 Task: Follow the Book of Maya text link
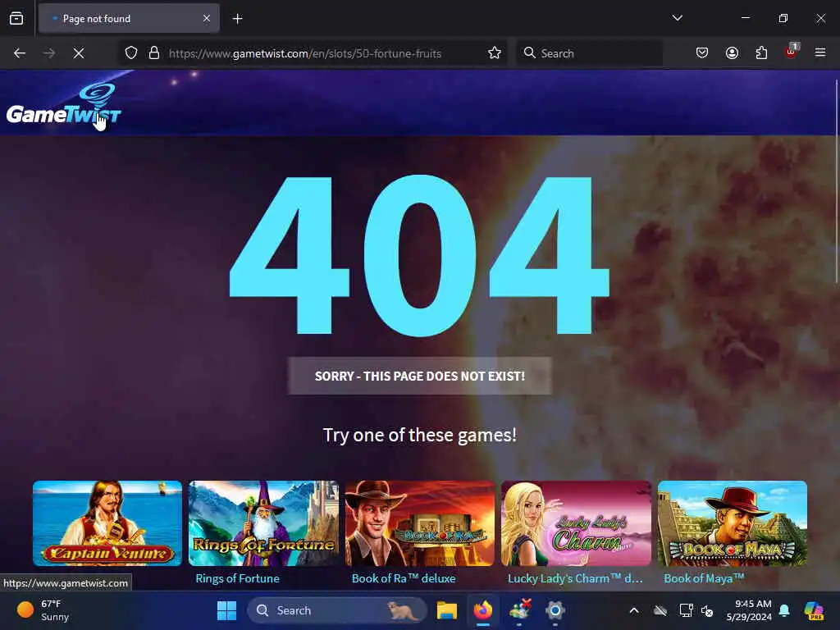coord(704,578)
